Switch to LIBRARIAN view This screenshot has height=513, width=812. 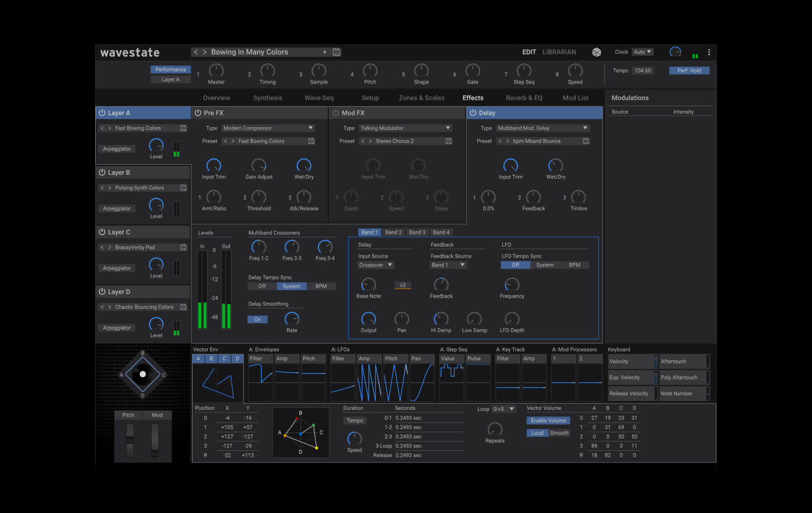tap(559, 52)
